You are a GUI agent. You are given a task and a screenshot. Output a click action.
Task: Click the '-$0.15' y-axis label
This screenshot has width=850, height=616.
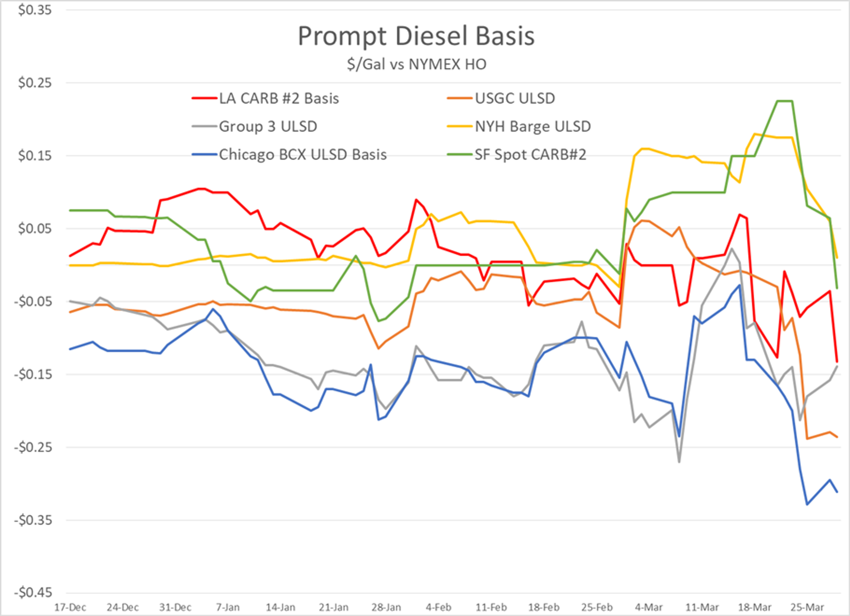point(33,374)
